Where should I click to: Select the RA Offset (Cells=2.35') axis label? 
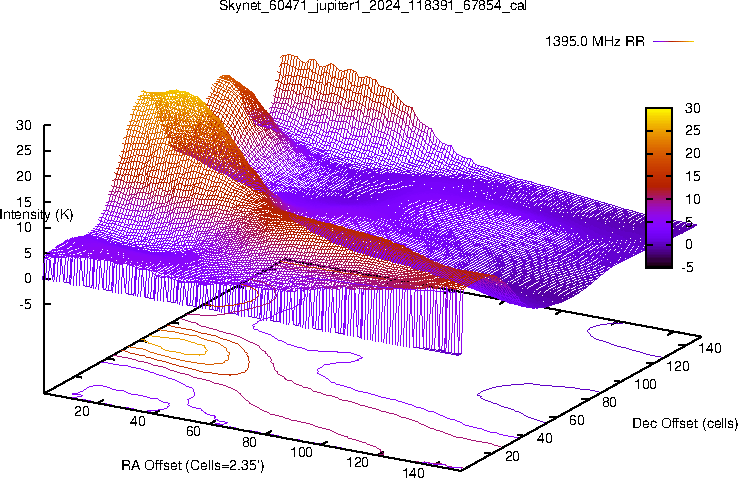click(193, 465)
